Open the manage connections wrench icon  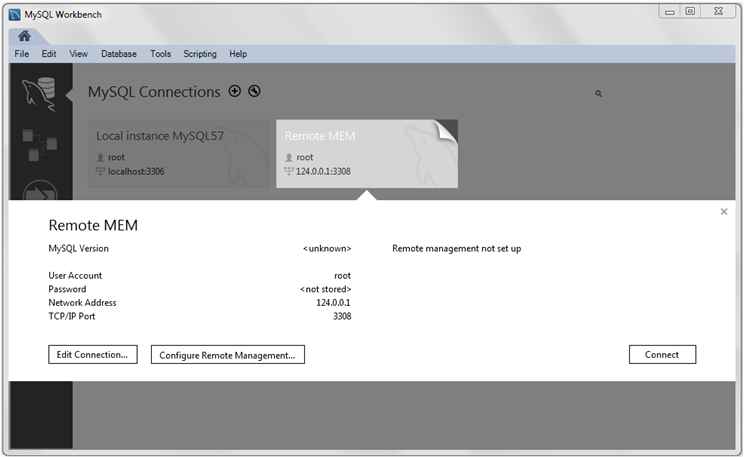tap(254, 91)
